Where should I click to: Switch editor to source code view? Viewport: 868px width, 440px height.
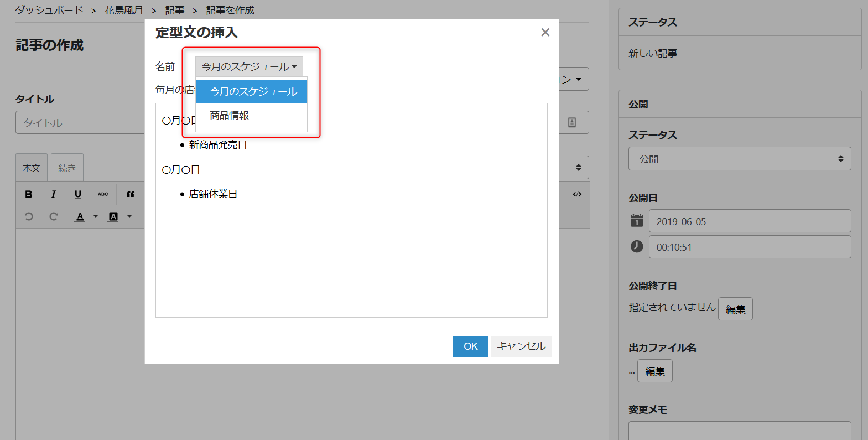(x=577, y=194)
